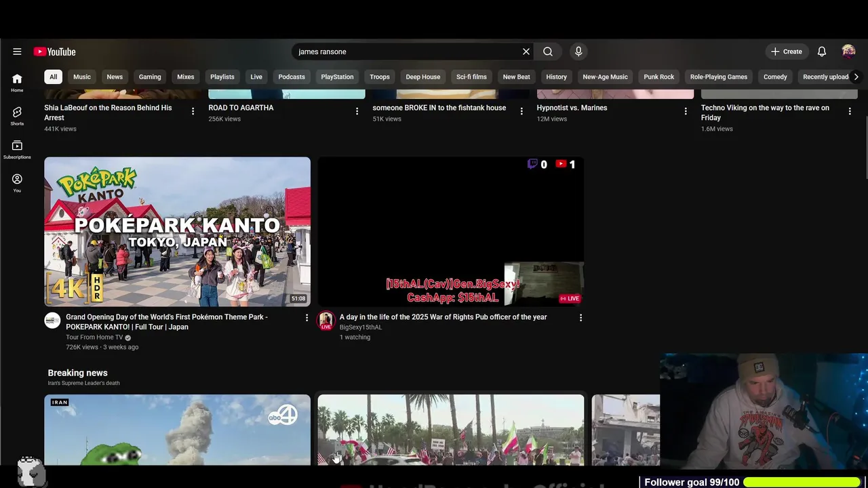Open Shia LaBeouf Reason Behind His Arrest title
Image resolution: width=868 pixels, height=488 pixels.
pos(108,113)
